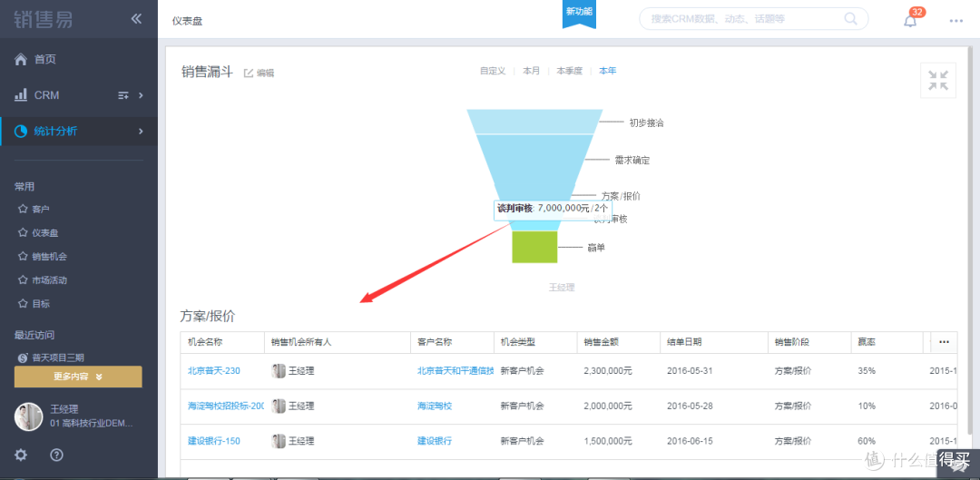This screenshot has height=480, width=980.
Task: Open 目标 in the sidebar favorites
Action: click(x=41, y=304)
